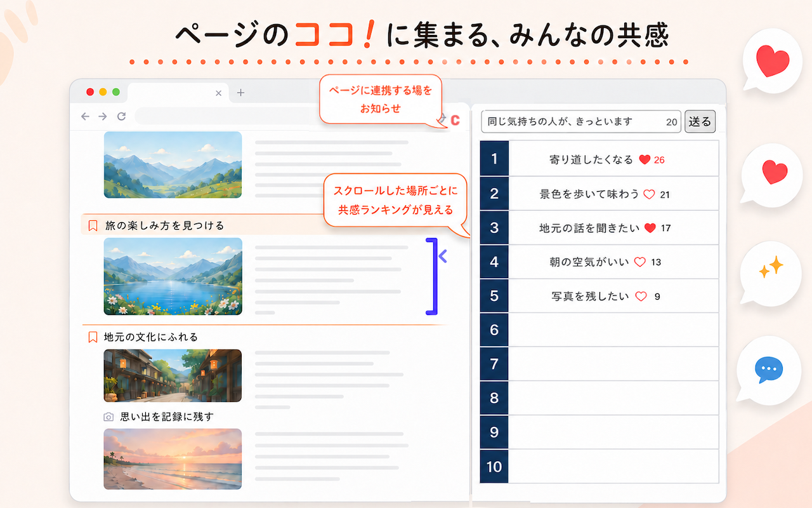
Task: Unlike 寄り道したくなる via its red heart
Action: 645,160
